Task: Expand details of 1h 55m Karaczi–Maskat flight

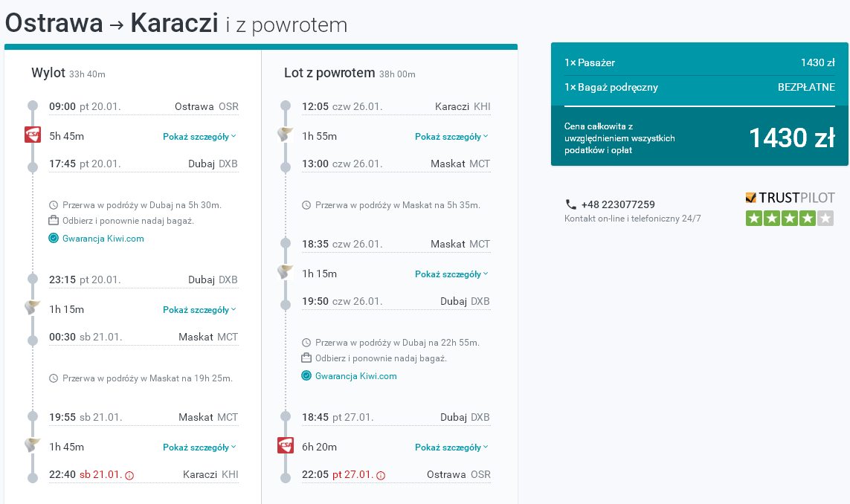Action: click(x=451, y=137)
